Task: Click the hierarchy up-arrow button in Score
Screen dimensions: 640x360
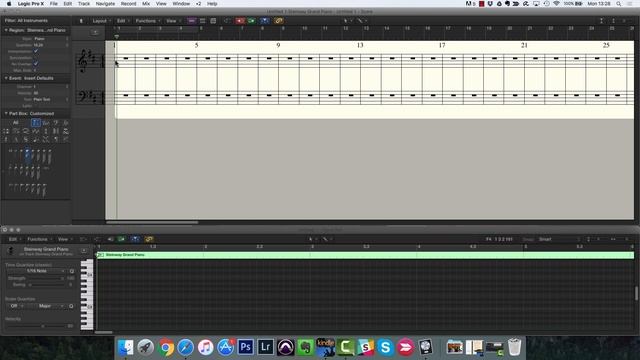Action: (81, 21)
